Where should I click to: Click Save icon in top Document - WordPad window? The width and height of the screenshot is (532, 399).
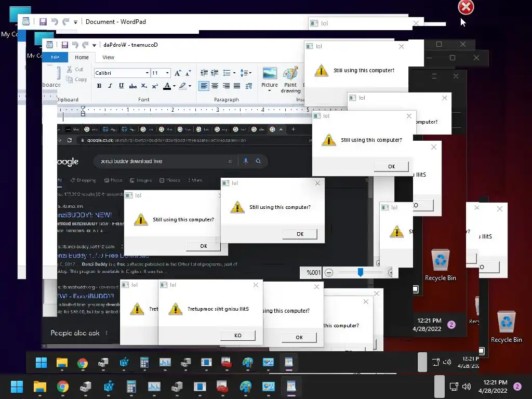(x=43, y=22)
